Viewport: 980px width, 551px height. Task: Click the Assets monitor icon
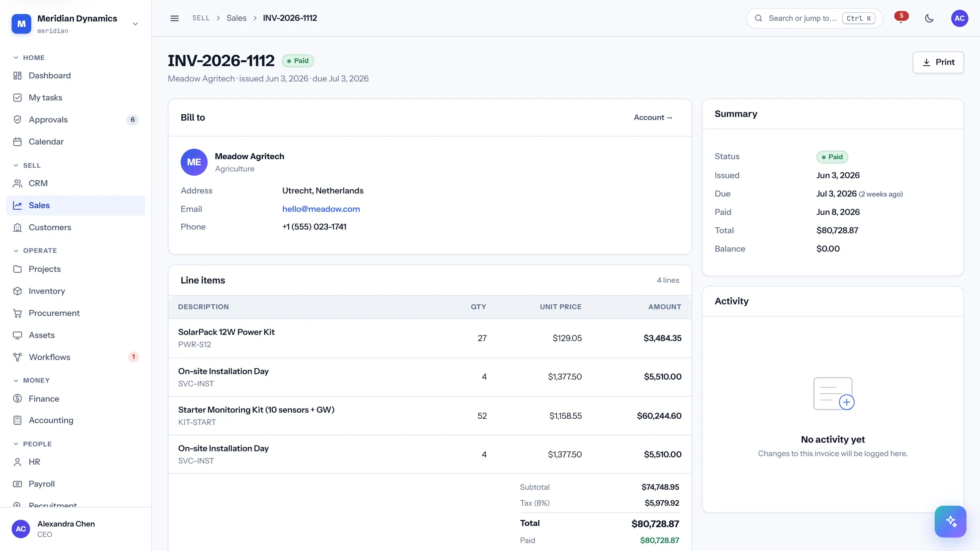(17, 335)
